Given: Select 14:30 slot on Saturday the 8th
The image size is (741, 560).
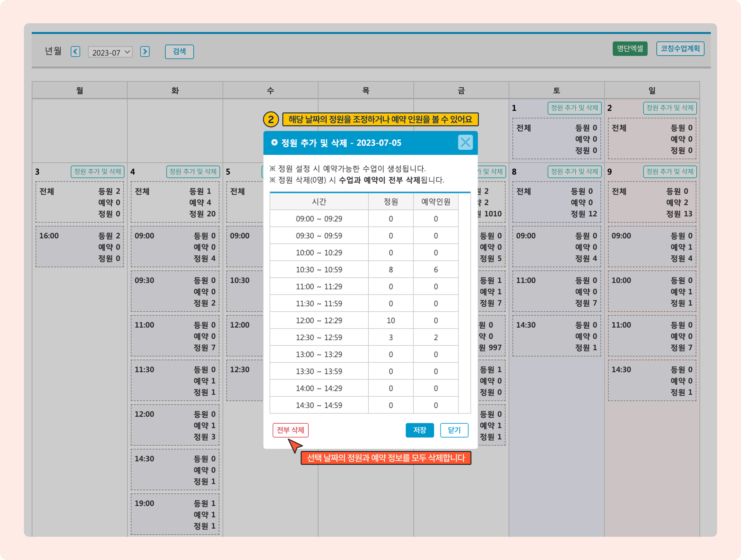Looking at the screenshot, I should tap(556, 336).
